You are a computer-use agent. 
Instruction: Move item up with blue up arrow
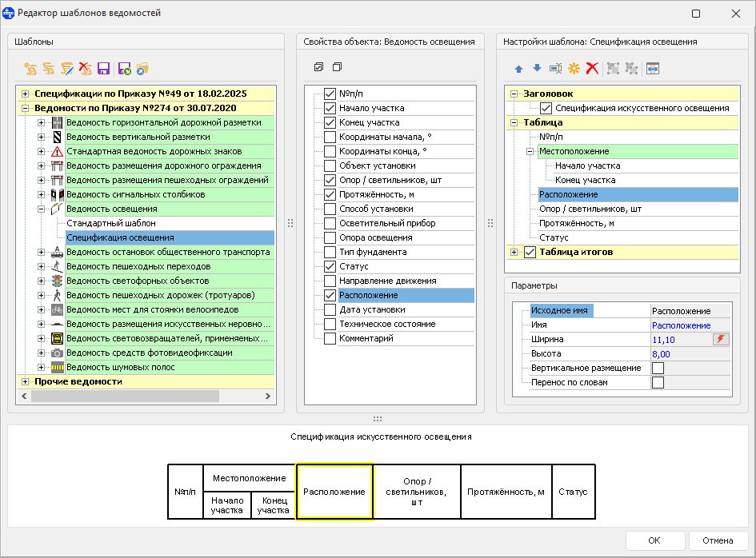(x=518, y=69)
